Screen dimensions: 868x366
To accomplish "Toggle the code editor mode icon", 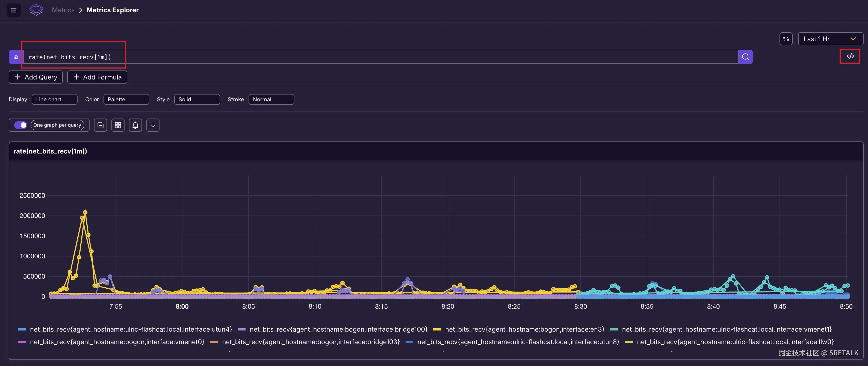I will [850, 57].
